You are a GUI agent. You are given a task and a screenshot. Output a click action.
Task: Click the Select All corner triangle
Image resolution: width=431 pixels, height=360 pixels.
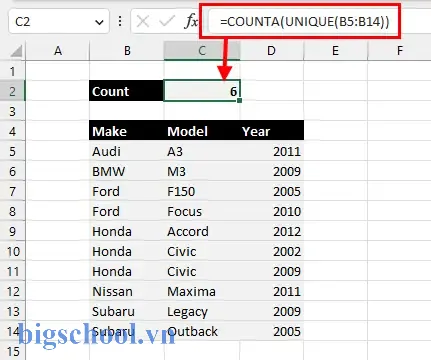tap(16, 51)
